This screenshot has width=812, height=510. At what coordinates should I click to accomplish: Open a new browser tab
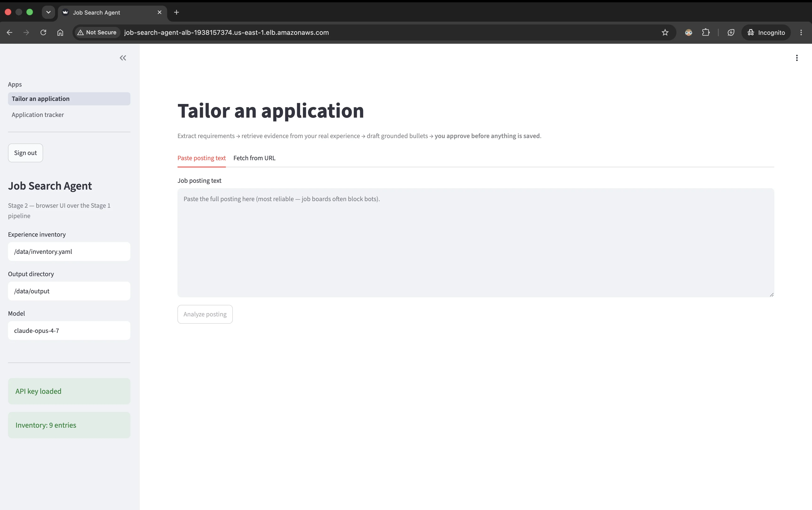pyautogui.click(x=176, y=12)
